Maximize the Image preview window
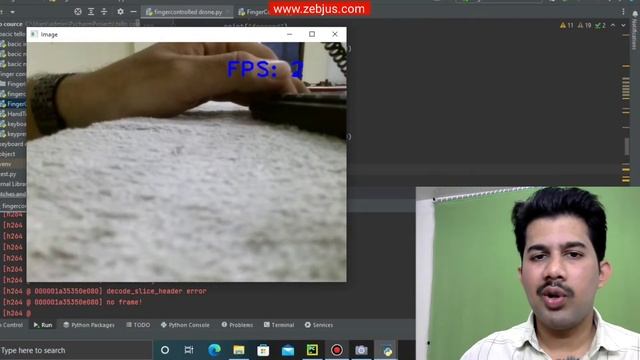 tap(312, 34)
